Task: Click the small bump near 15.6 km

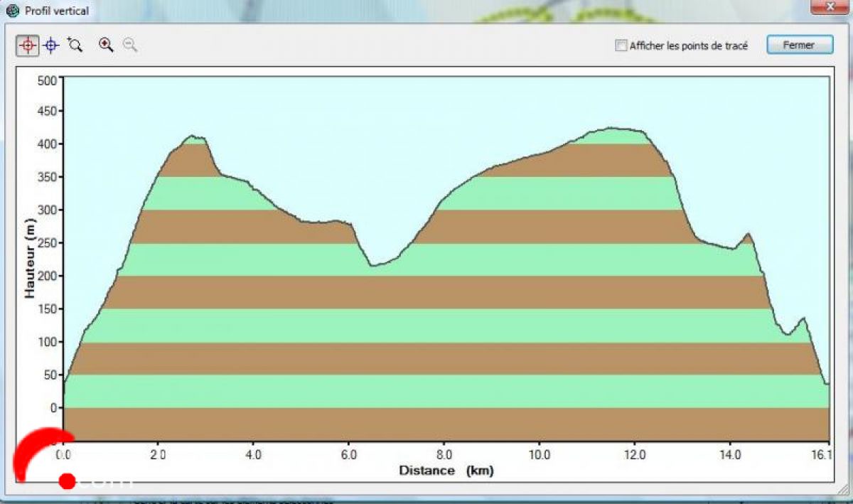Action: [x=804, y=318]
